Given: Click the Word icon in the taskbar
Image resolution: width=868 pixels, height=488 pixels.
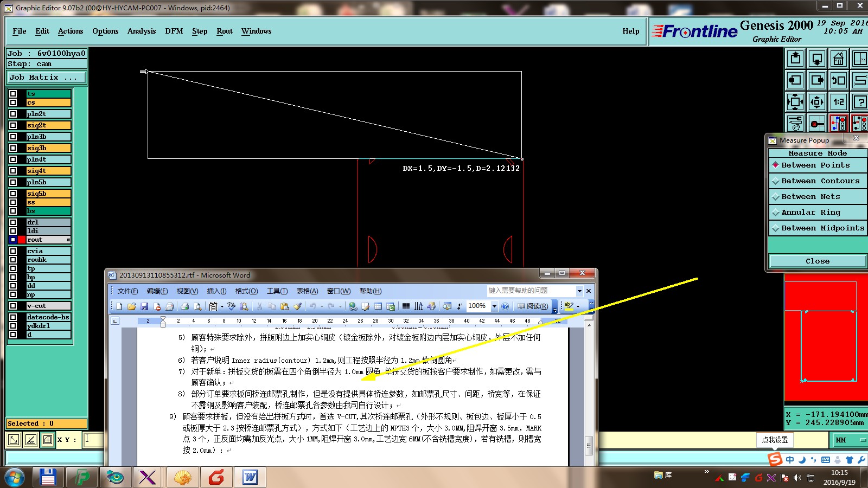Looking at the screenshot, I should (250, 478).
